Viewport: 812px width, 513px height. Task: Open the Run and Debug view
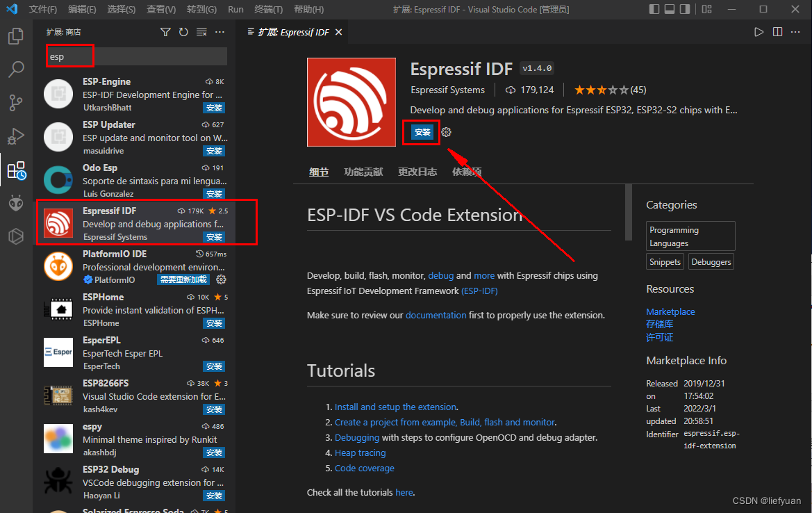pos(16,136)
